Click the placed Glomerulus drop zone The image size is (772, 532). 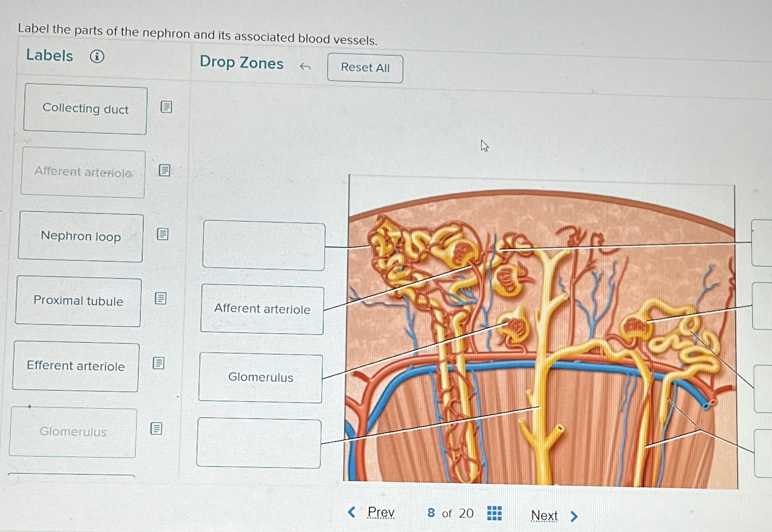tap(261, 377)
